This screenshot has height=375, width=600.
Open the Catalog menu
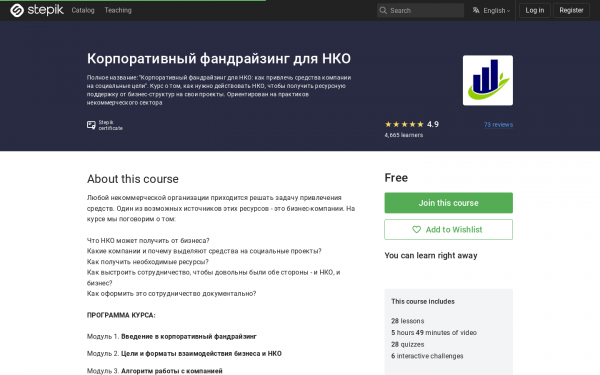click(83, 10)
